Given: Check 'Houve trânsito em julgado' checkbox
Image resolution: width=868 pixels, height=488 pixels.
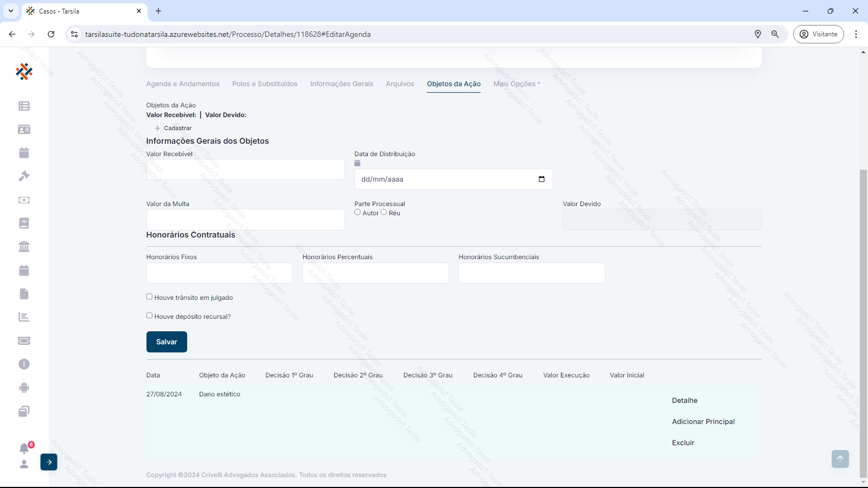Looking at the screenshot, I should [149, 297].
